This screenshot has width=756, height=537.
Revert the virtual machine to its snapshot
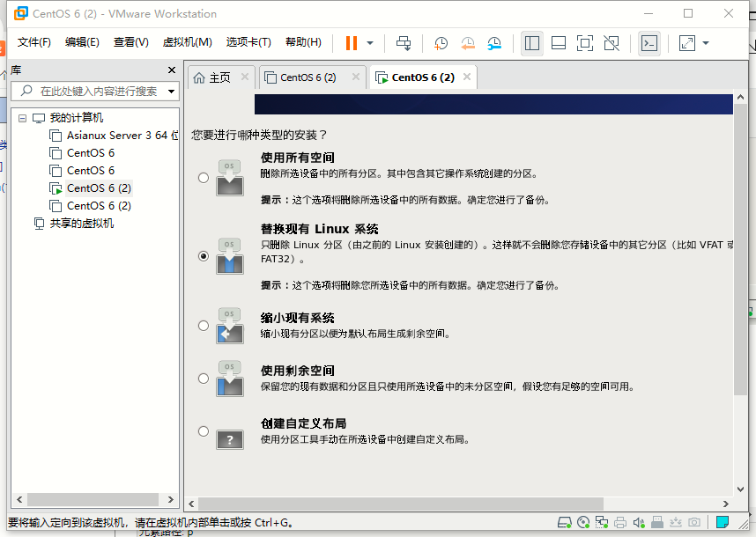468,43
